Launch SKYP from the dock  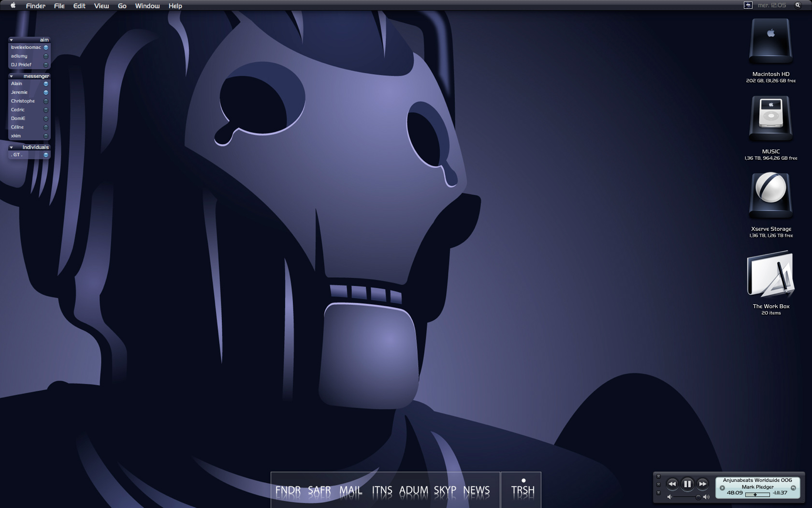pyautogui.click(x=445, y=491)
